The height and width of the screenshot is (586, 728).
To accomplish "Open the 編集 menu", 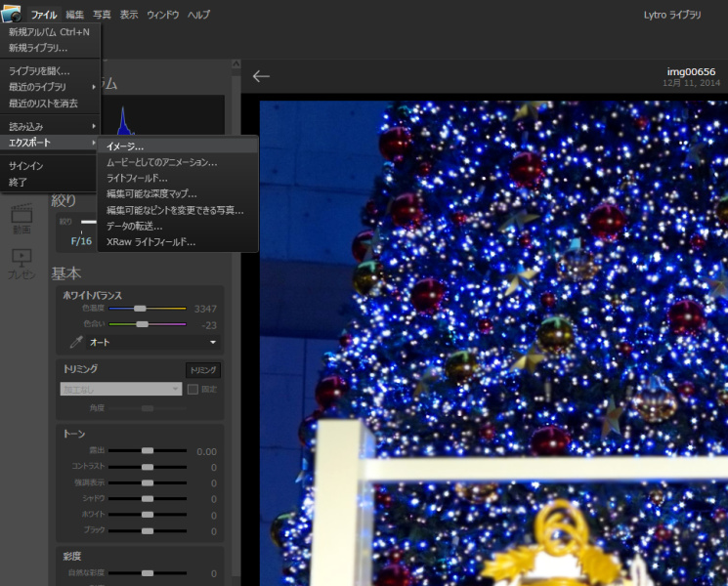I will click(74, 15).
